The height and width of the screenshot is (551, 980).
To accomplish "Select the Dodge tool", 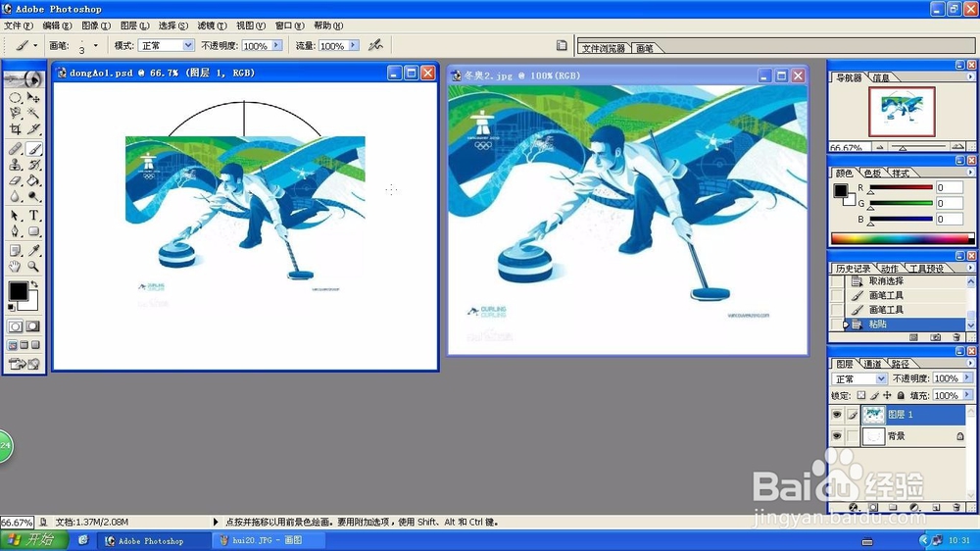I will coord(33,196).
